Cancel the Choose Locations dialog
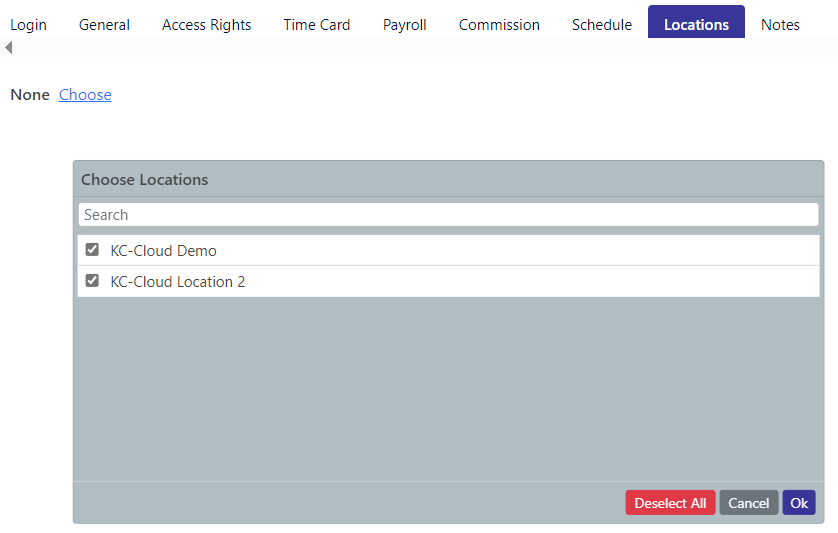 [749, 503]
